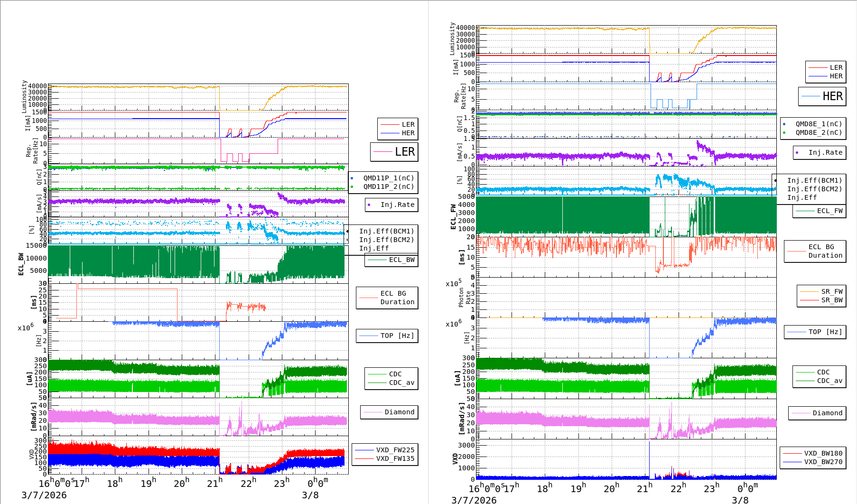Screen dimensions: 857x504
Task: Select the QMD11P_1(nC) legend entry
Action: tap(388, 178)
